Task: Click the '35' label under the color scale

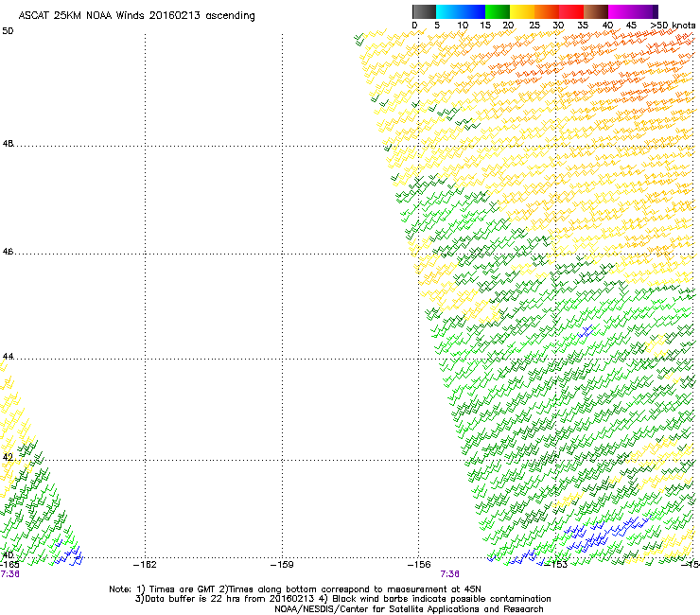Action: click(x=583, y=26)
